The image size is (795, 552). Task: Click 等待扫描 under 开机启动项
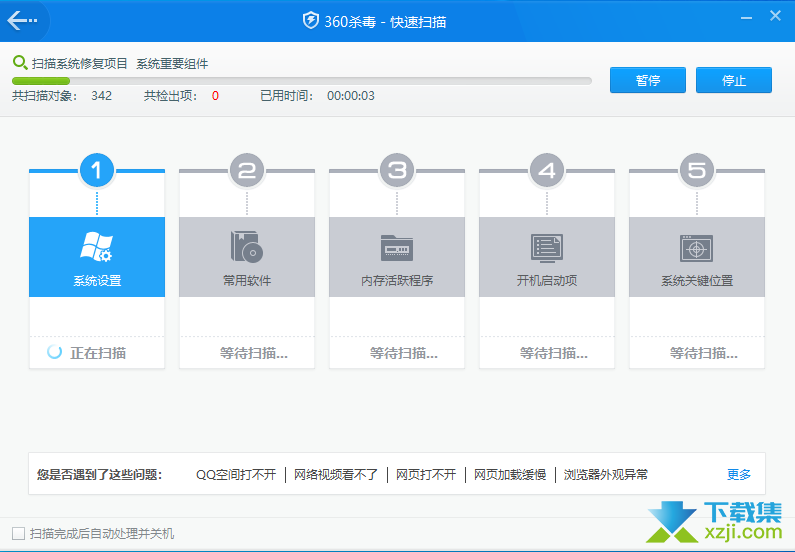[x=554, y=353]
